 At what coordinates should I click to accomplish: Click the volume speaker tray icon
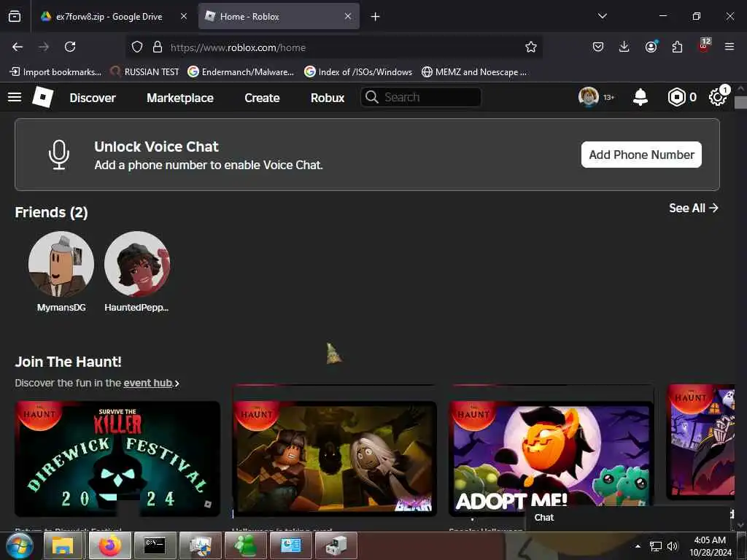[672, 546]
